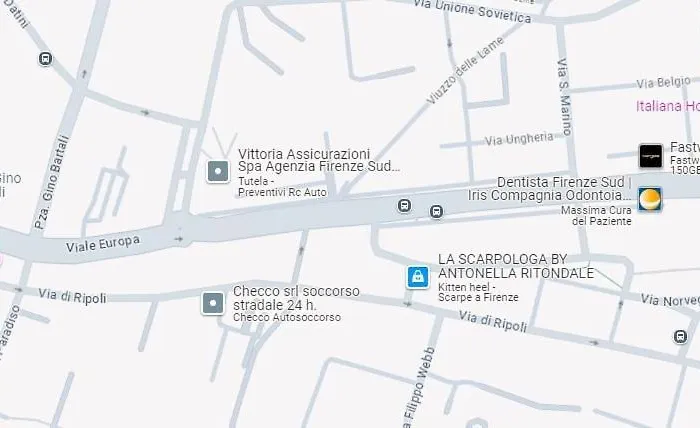The height and width of the screenshot is (428, 700).
Task: Click the black Fastweb store marker
Action: pos(650,156)
